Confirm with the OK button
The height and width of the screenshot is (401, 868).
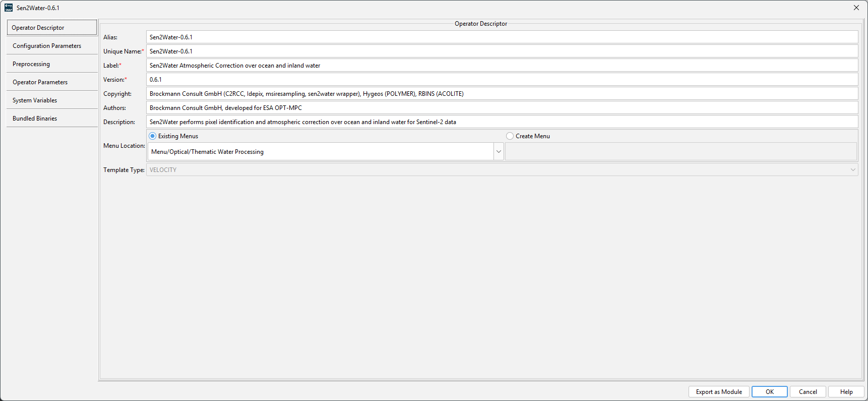769,392
